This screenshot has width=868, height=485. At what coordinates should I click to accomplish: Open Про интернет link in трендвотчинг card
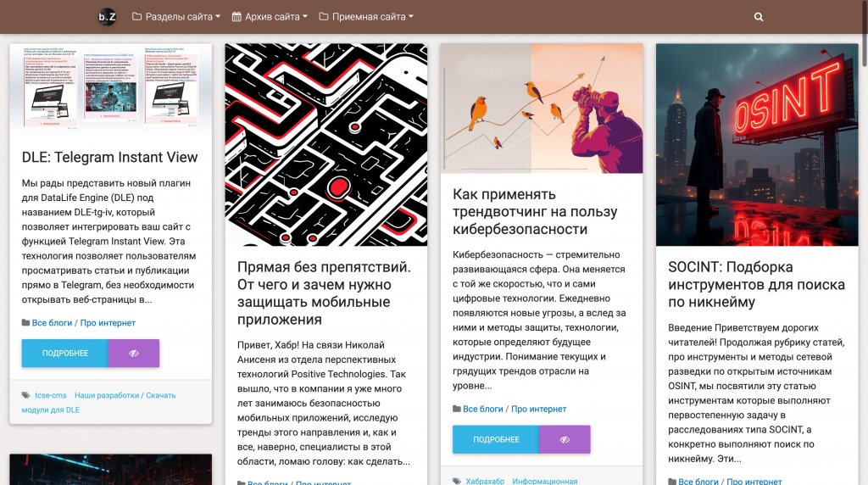538,410
